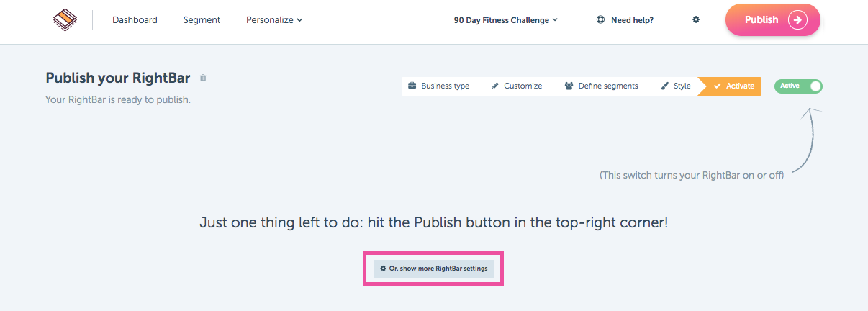The width and height of the screenshot is (868, 311).
Task: Click the checkmark on Activate step
Action: tap(717, 86)
